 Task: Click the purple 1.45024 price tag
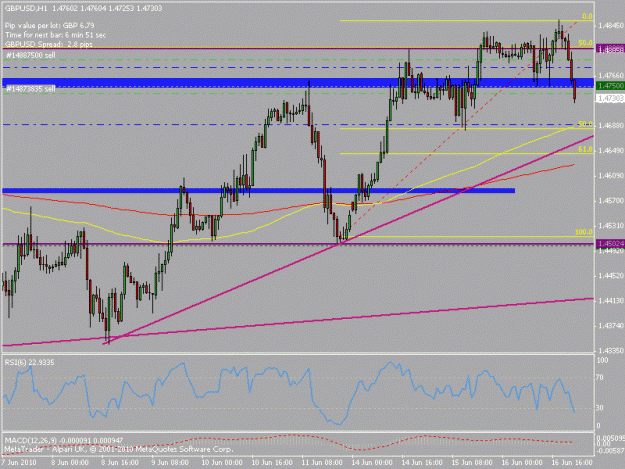tap(610, 243)
